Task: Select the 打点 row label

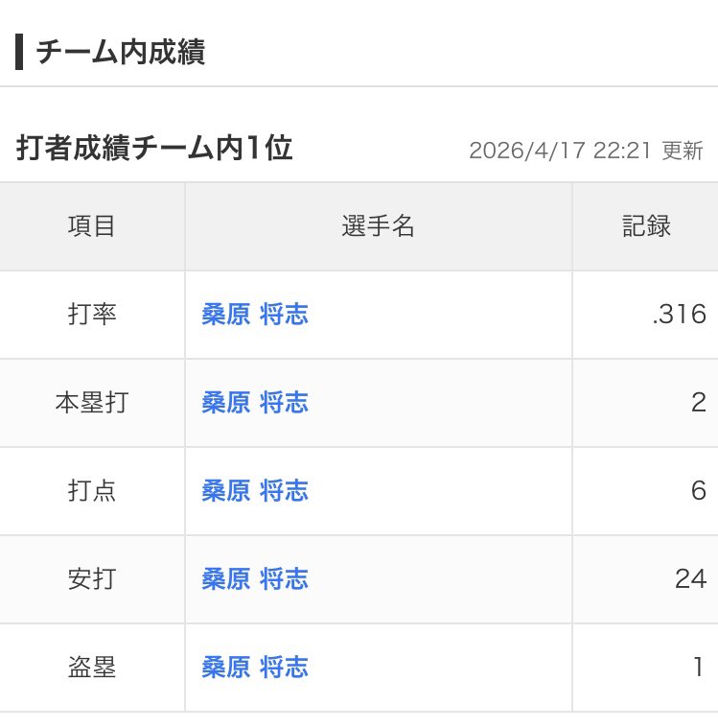Action: pos(92,491)
